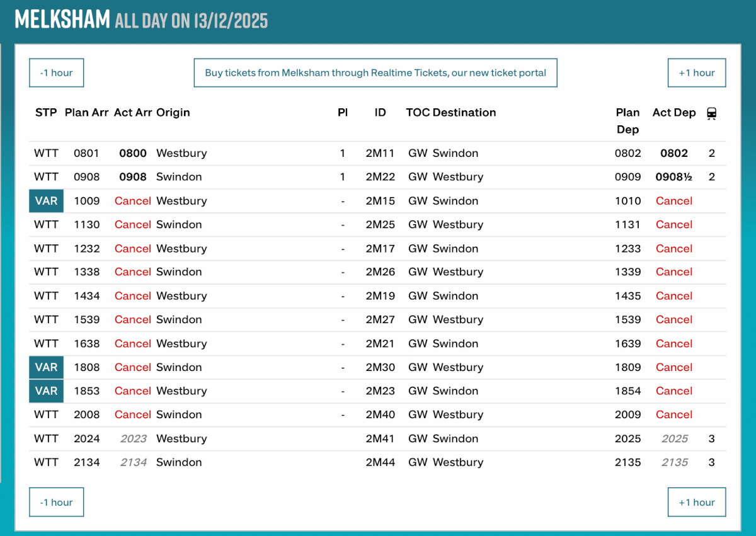The width and height of the screenshot is (756, 536).
Task: Click the expected arrival 2023 for 2M41
Action: [133, 438]
